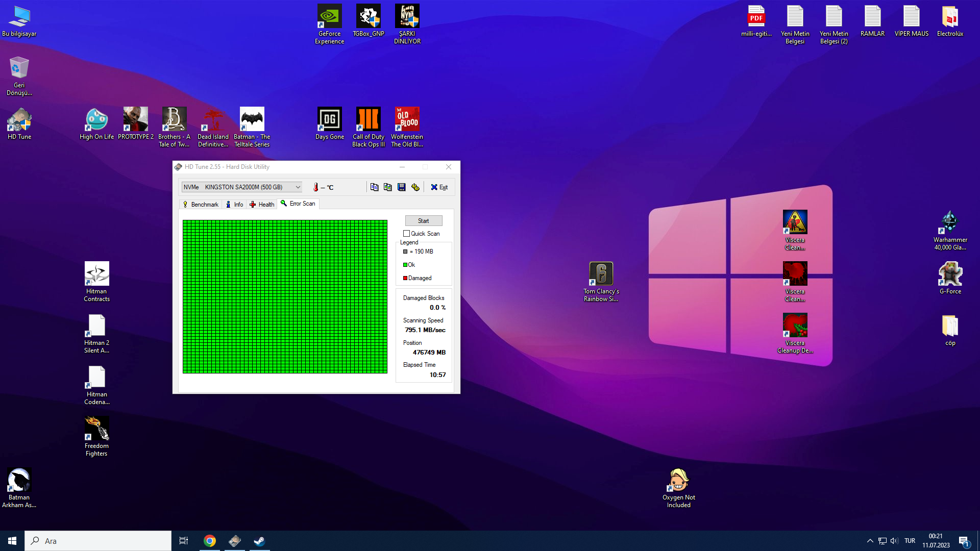Open Steam from the taskbar

pos(259,541)
